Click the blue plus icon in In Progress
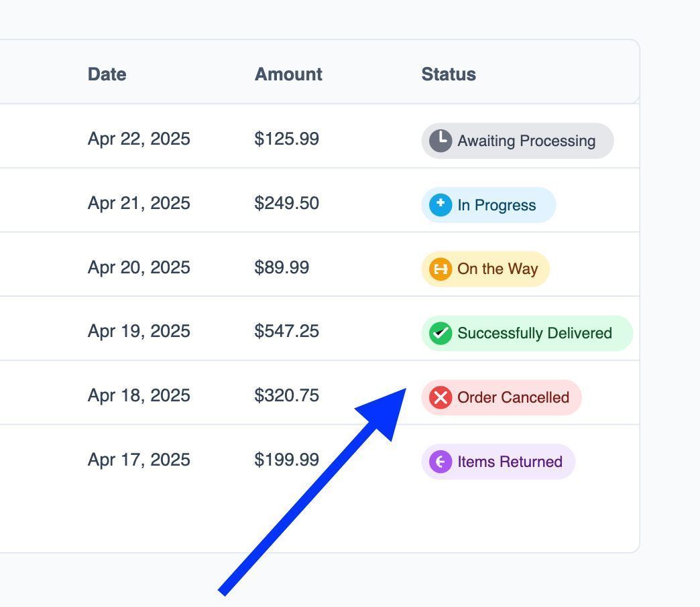The image size is (700, 607). tap(441, 205)
